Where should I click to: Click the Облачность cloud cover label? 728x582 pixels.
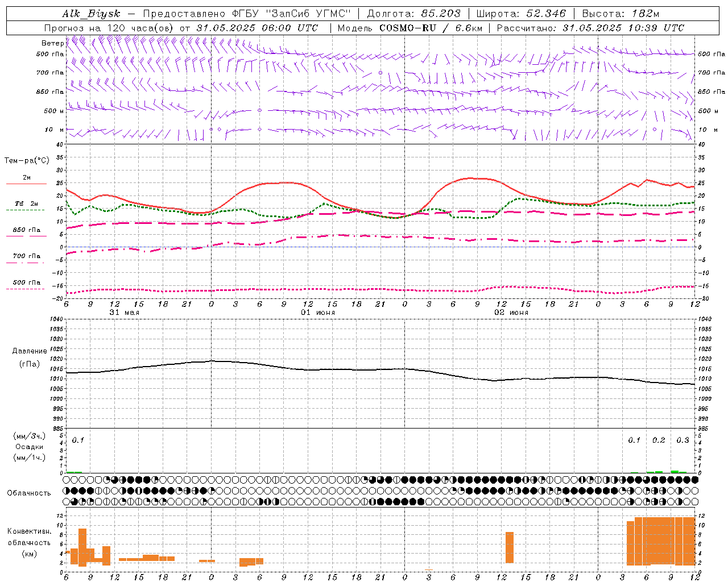(x=29, y=493)
